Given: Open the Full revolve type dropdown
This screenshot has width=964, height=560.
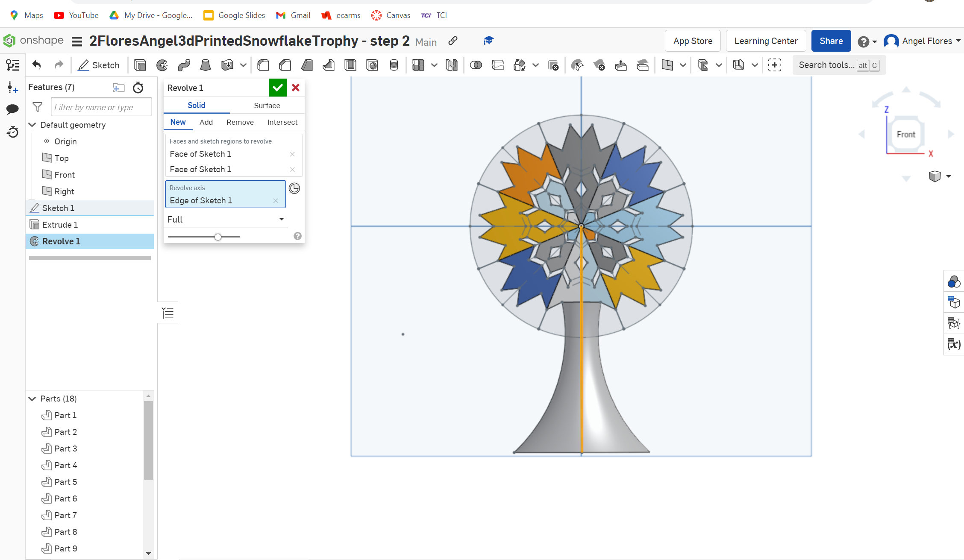Looking at the screenshot, I should pos(226,219).
